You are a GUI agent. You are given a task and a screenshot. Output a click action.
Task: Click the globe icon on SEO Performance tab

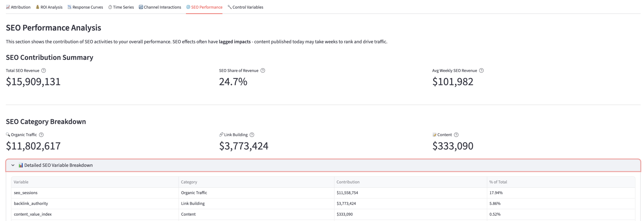point(188,7)
